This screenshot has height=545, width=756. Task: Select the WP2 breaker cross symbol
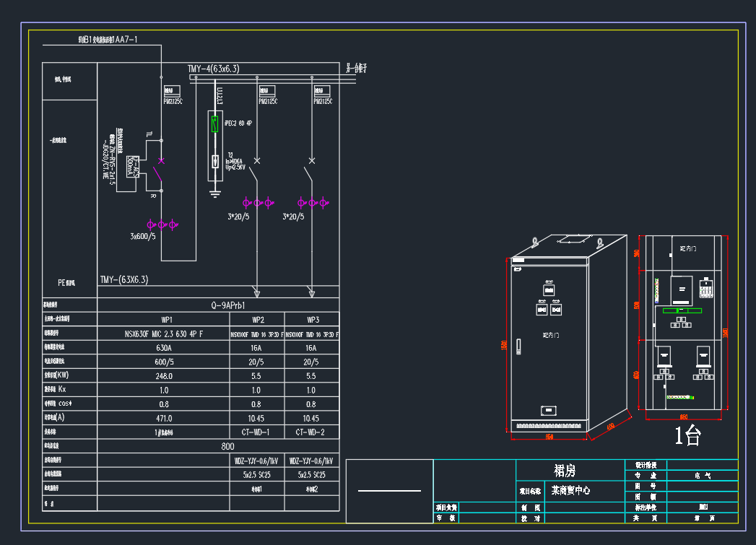click(x=257, y=160)
